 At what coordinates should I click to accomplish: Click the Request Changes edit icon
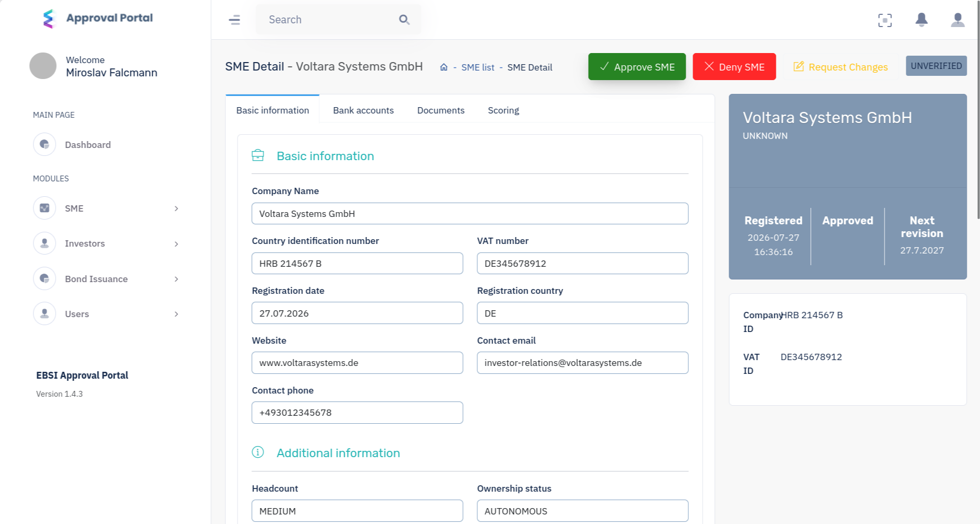[799, 66]
